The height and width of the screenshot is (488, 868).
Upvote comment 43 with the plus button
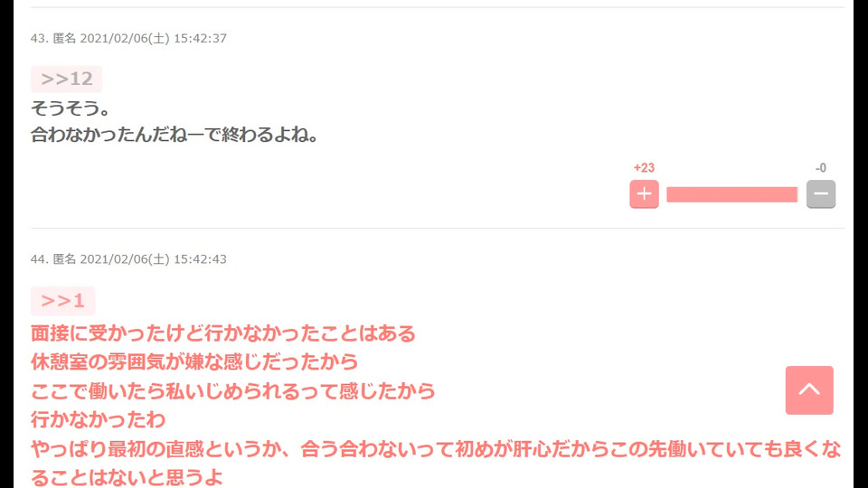click(x=644, y=193)
